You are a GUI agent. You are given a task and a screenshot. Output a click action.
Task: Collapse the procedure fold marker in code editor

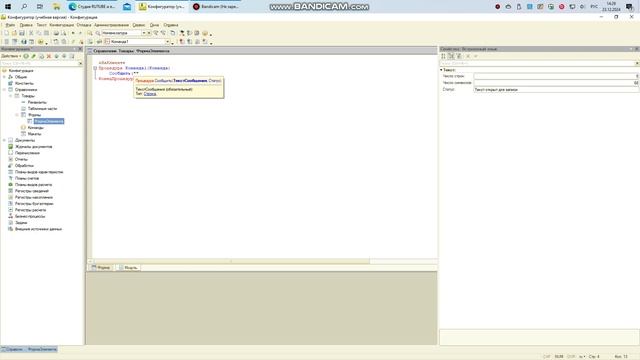[x=95, y=68]
